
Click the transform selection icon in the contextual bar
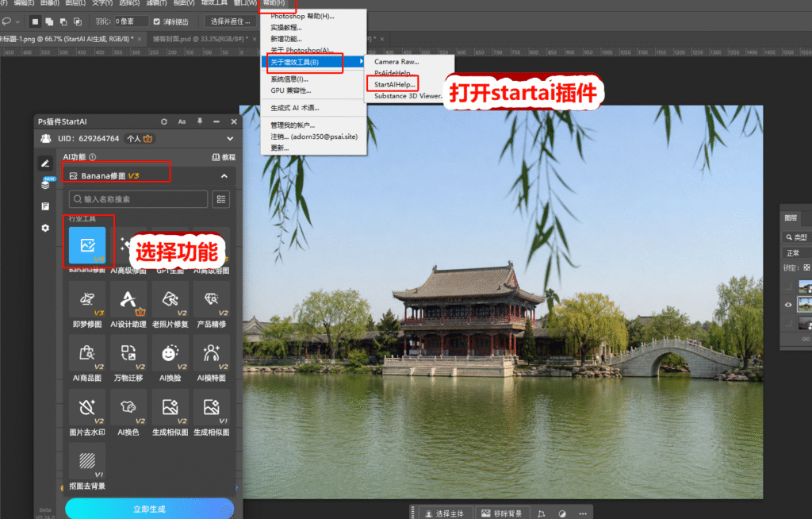541,513
